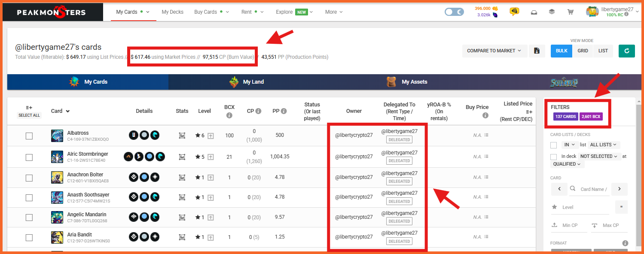Switch to the Soulkeep tab
The width and height of the screenshot is (644, 254).
pyautogui.click(x=564, y=82)
